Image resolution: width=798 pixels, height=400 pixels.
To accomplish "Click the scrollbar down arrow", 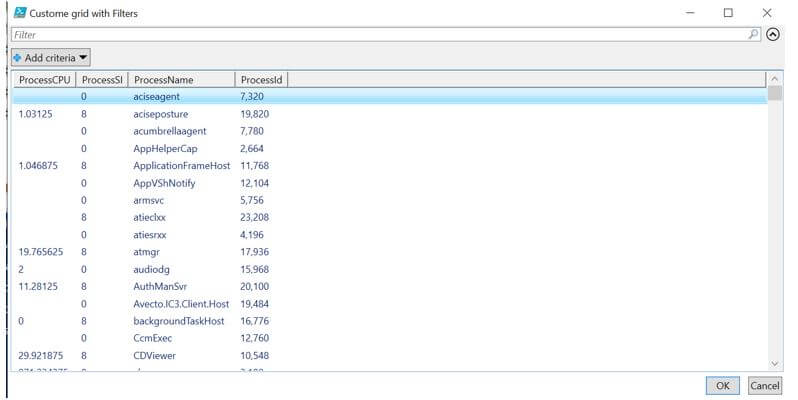I will pyautogui.click(x=775, y=364).
